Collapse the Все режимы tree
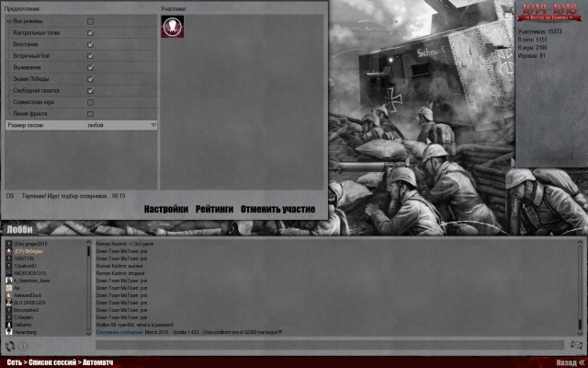This screenshot has width=588, height=368. pos(9,22)
